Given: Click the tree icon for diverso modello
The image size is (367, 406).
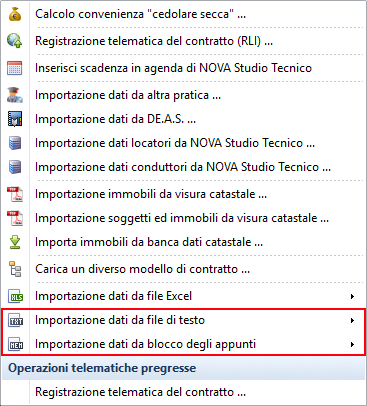Looking at the screenshot, I should tap(15, 269).
